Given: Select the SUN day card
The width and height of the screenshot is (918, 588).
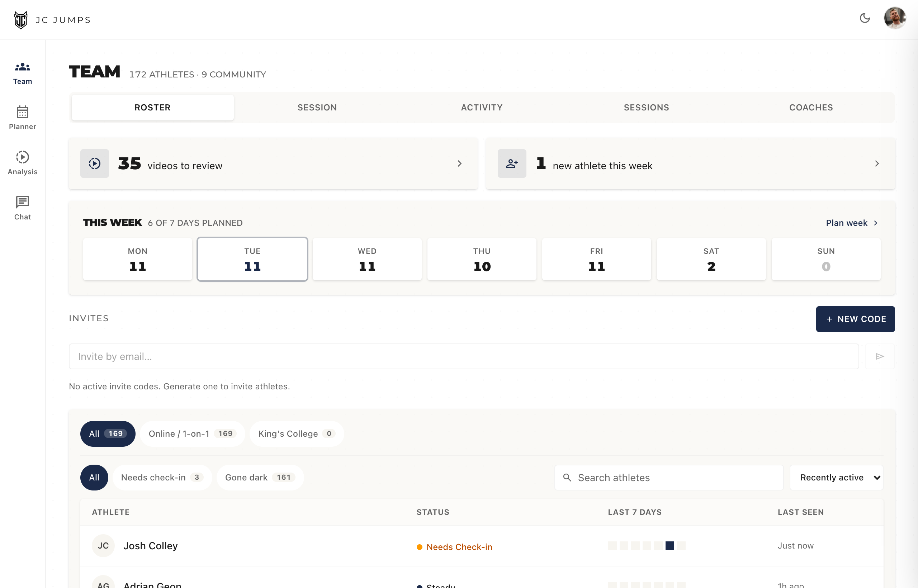Looking at the screenshot, I should [826, 259].
